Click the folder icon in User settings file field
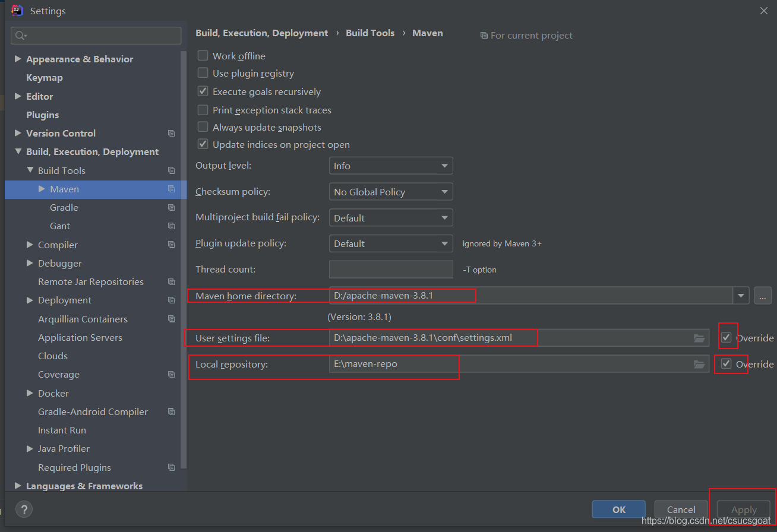The image size is (777, 532). 699,338
